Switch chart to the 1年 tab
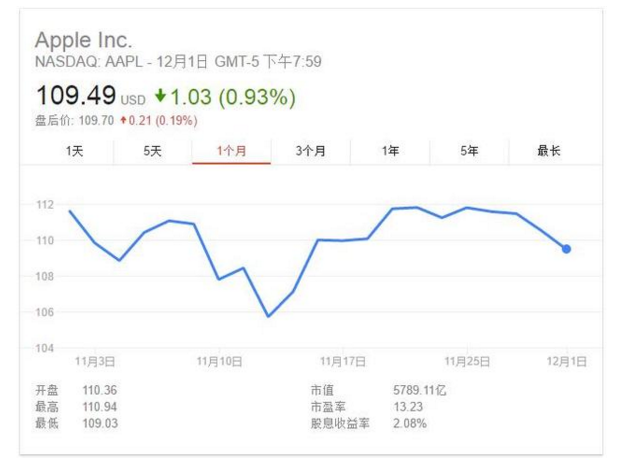Viewport: 622px width, 472px height. pyautogui.click(x=390, y=150)
